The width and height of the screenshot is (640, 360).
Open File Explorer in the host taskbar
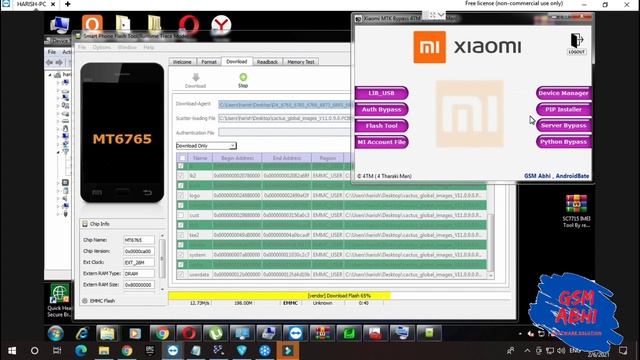104,351
